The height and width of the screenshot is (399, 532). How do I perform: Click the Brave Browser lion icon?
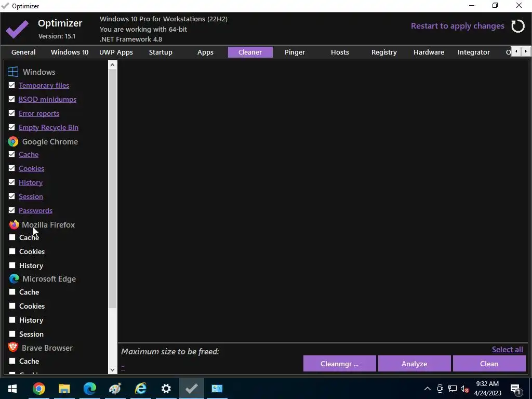coord(13,347)
